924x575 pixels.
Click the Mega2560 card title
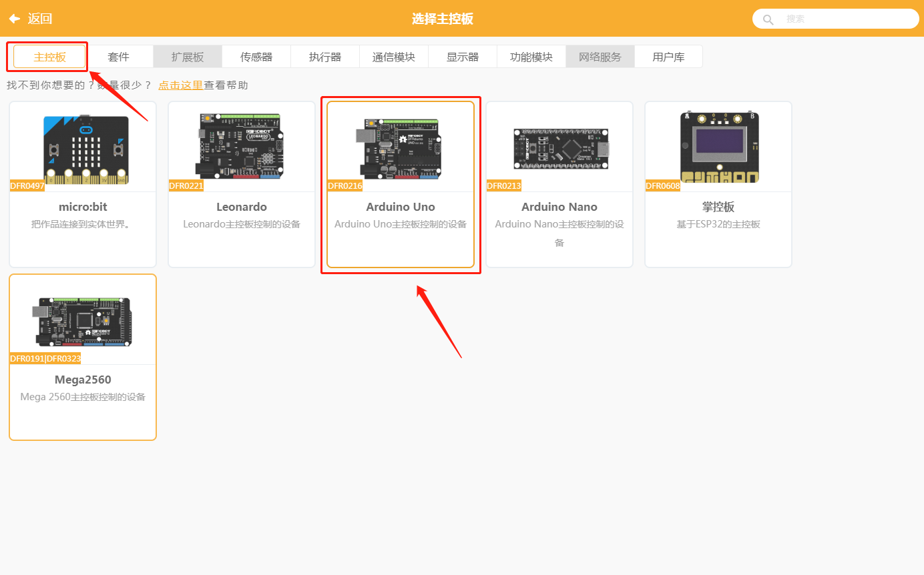click(x=83, y=380)
